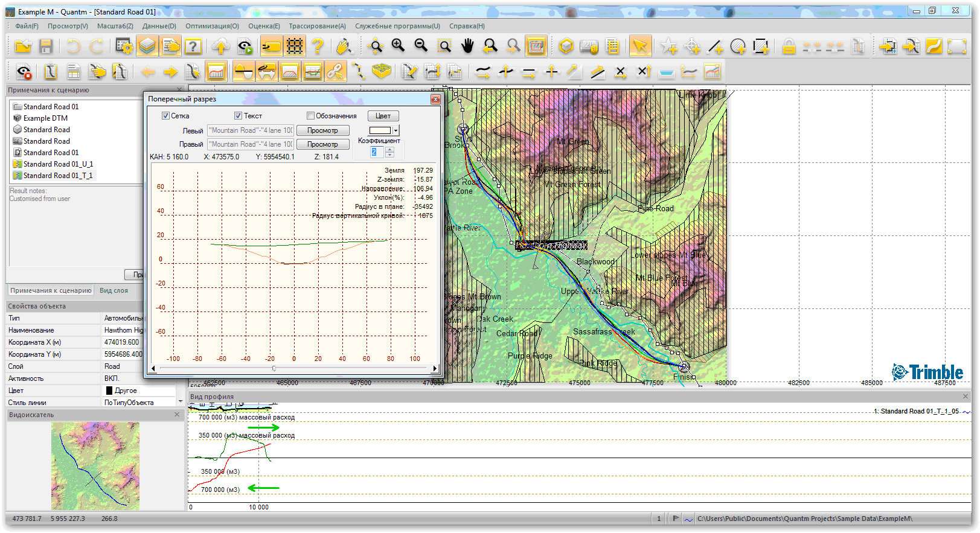Switch to the Вид слоя tab
The height and width of the screenshot is (533, 980).
[114, 290]
